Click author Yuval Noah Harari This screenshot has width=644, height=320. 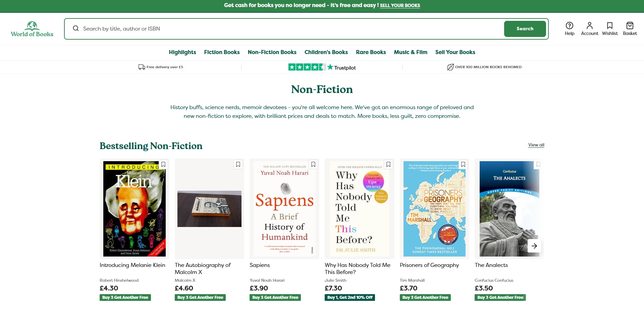267,280
